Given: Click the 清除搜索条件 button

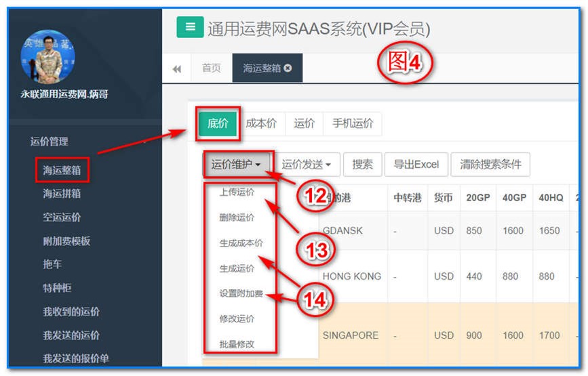Looking at the screenshot, I should (x=490, y=164).
